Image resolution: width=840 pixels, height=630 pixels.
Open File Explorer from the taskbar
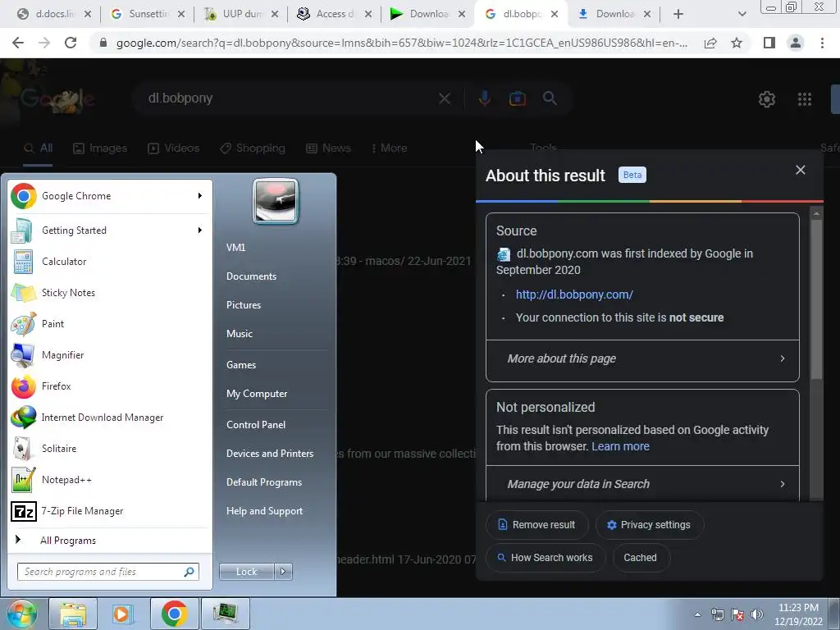(73, 614)
